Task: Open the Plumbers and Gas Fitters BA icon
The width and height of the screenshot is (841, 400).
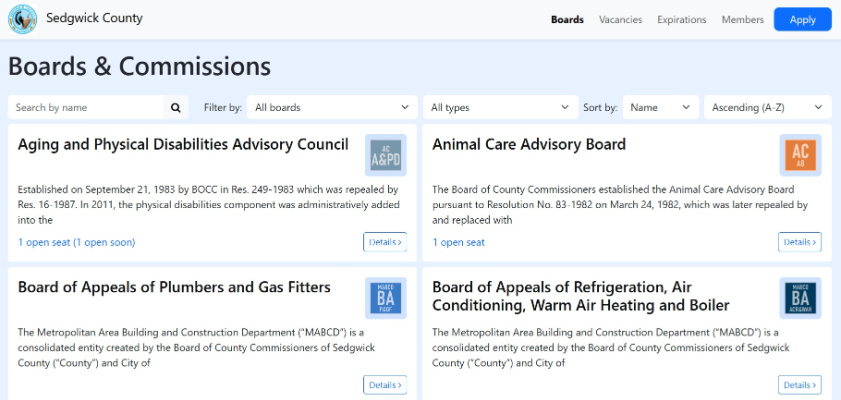Action: [x=386, y=298]
